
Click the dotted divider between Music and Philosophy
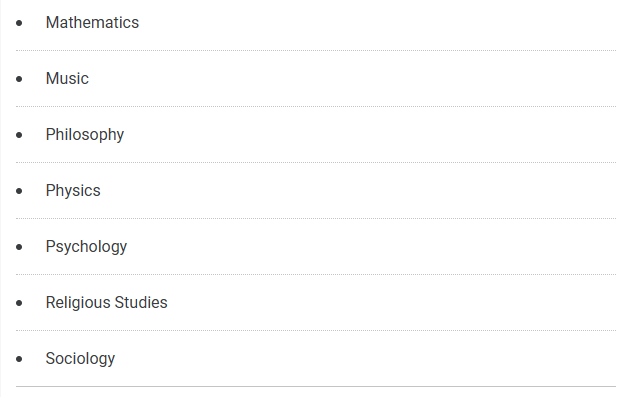(x=316, y=107)
